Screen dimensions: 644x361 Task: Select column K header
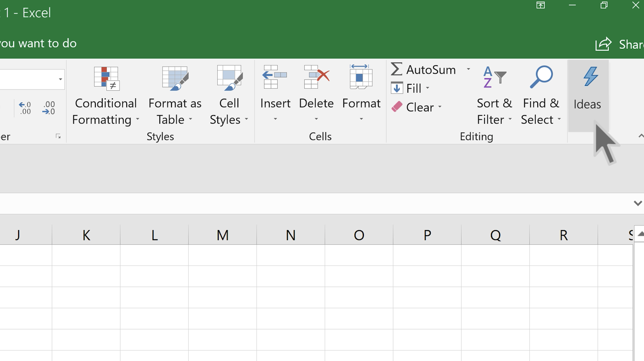tap(86, 235)
